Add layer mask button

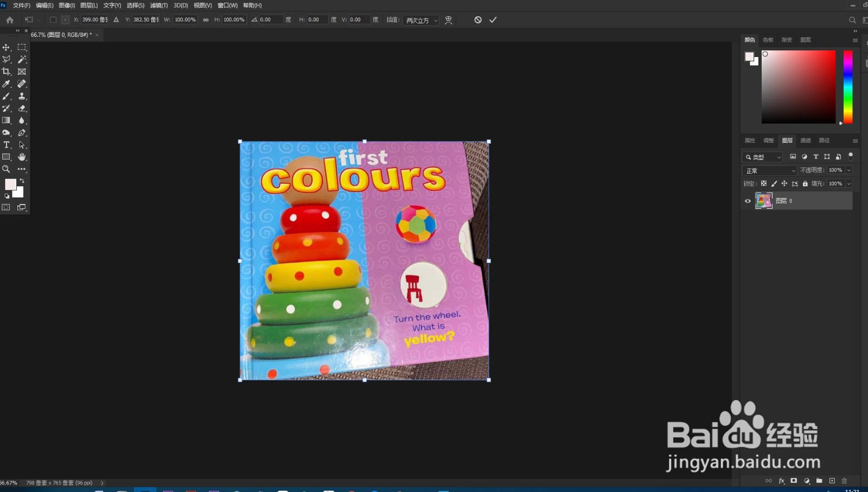[x=794, y=481]
